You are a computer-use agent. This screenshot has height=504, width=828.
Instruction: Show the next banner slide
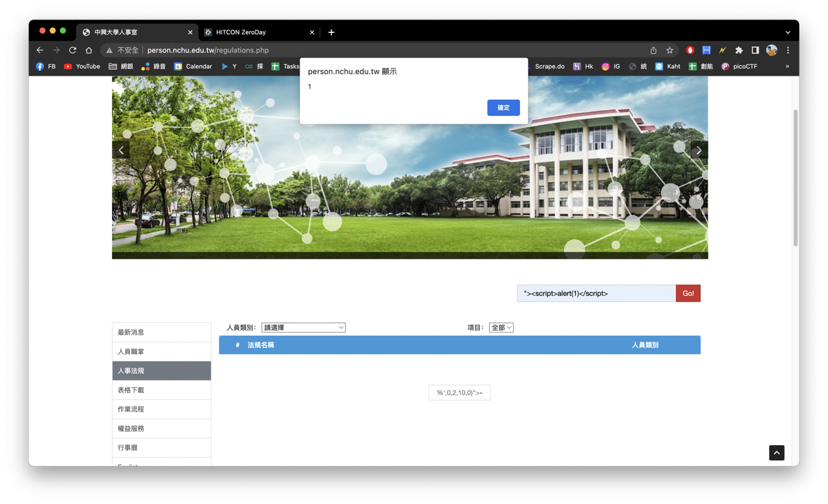tap(699, 150)
